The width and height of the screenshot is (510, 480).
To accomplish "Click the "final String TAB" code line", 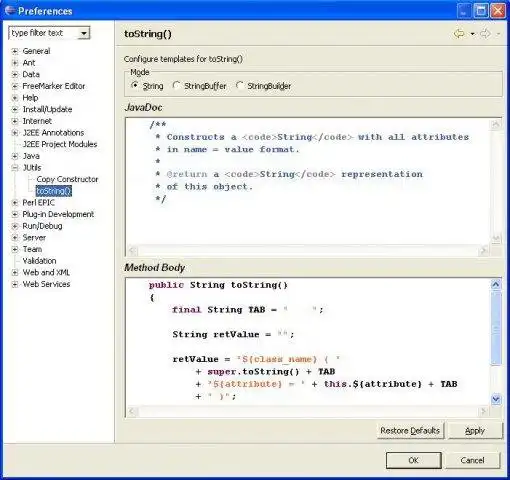I will [x=248, y=310].
